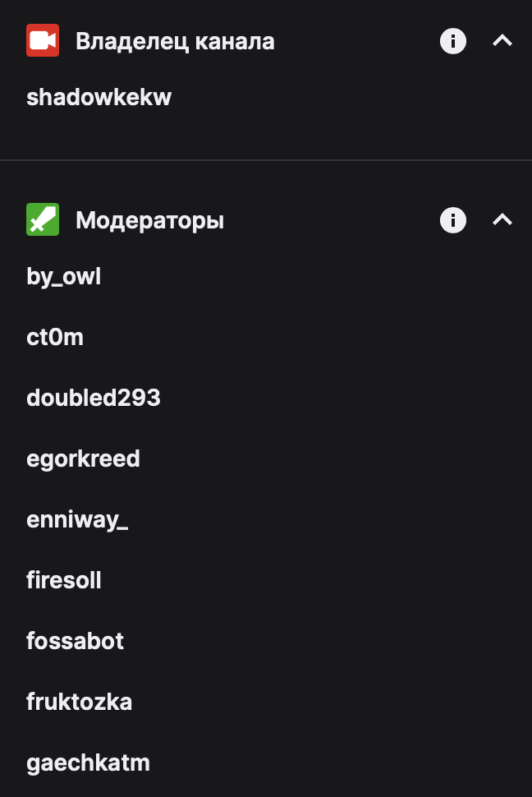The image size is (532, 797).
Task: Click the green moderator sword badge icon
Action: pyautogui.click(x=43, y=219)
